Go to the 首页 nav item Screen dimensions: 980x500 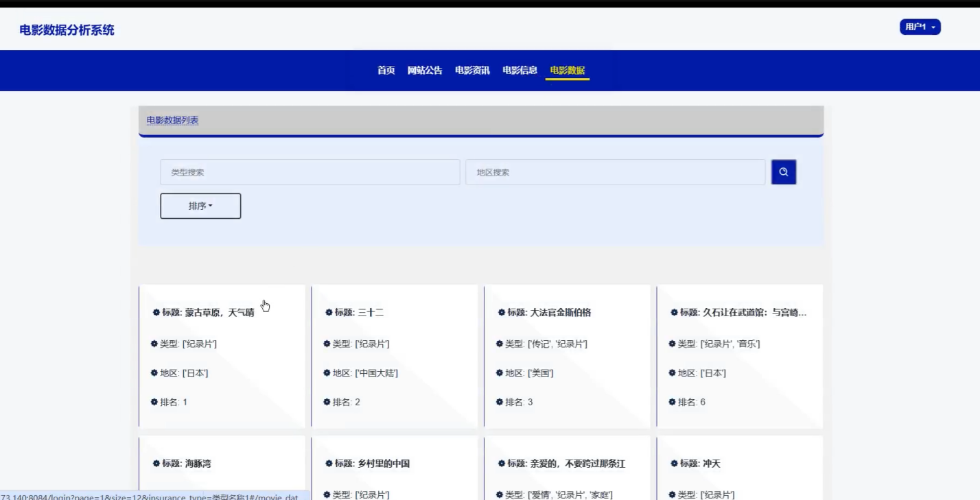click(386, 70)
